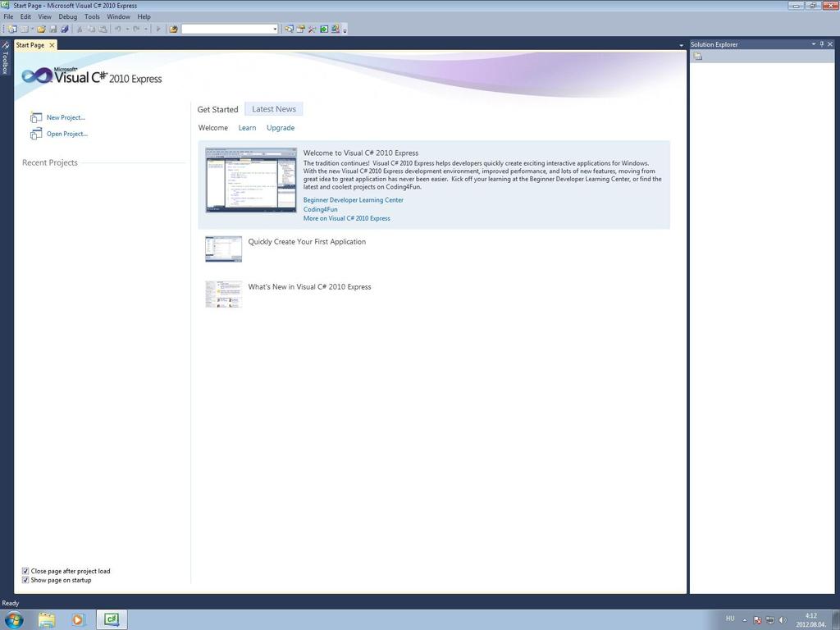840x630 pixels.
Task: Click the Undo toolbar icon
Action: (x=118, y=29)
